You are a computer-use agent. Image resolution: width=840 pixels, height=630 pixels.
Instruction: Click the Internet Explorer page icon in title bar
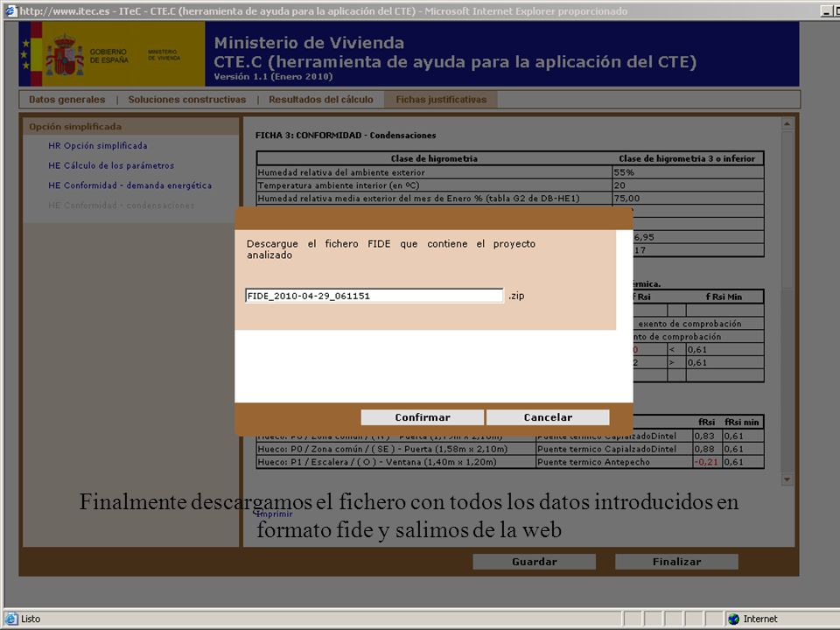[x=10, y=10]
